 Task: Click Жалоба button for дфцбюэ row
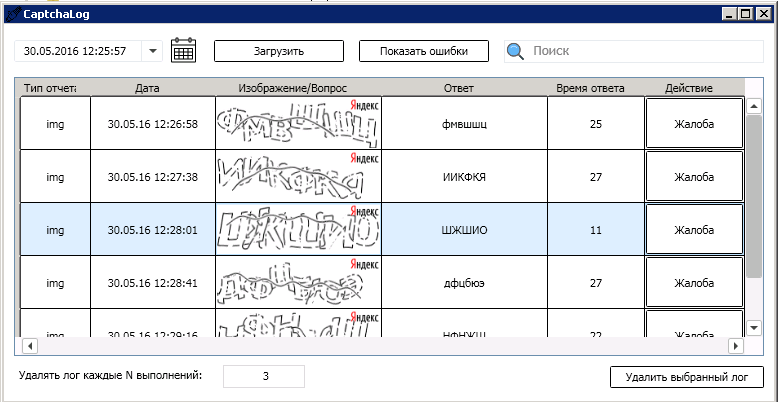point(694,283)
